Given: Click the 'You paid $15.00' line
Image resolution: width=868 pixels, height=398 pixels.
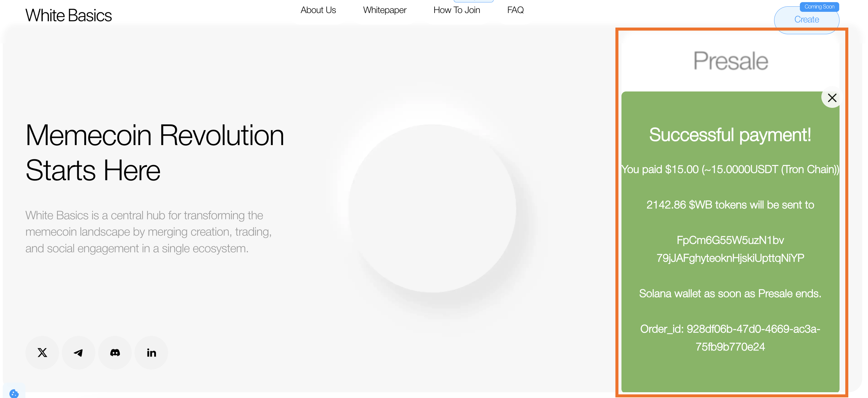Looking at the screenshot, I should pos(730,169).
